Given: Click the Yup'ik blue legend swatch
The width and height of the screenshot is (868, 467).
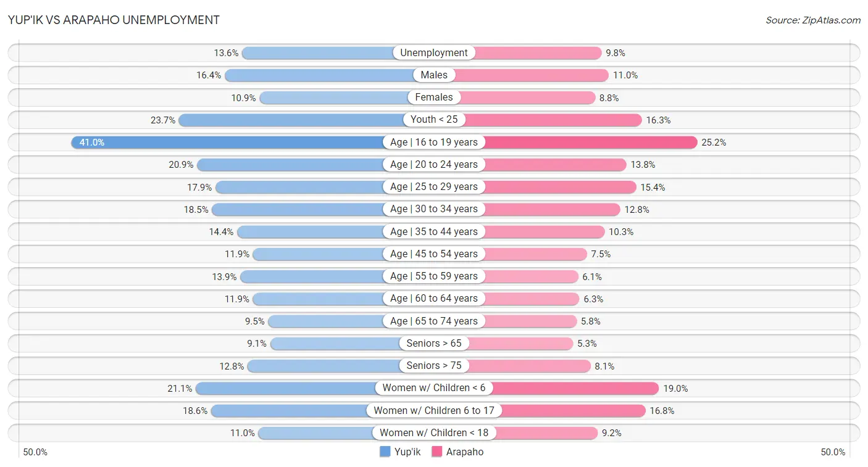Looking at the screenshot, I should click(x=385, y=452).
